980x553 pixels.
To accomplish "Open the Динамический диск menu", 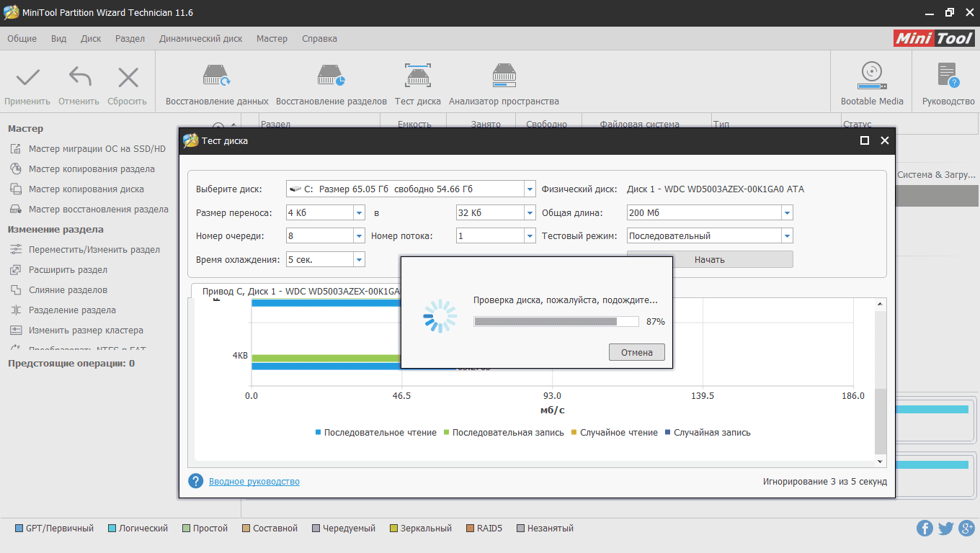I will coord(200,39).
